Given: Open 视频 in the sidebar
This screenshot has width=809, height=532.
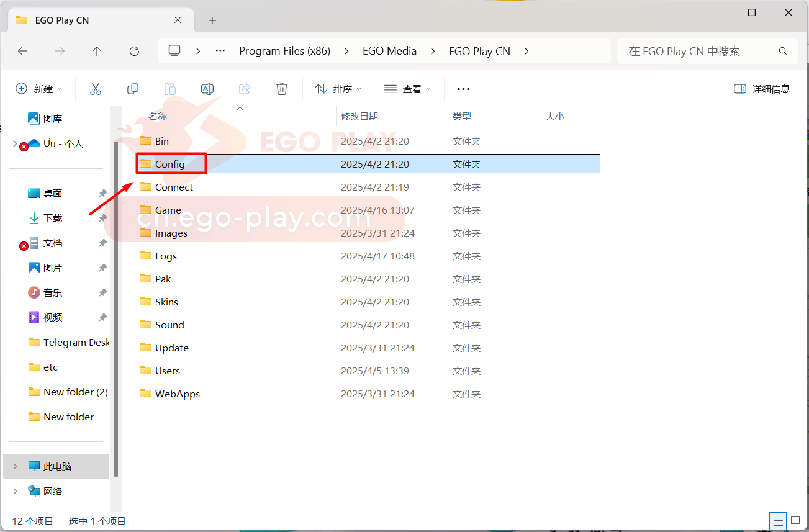Looking at the screenshot, I should pyautogui.click(x=45, y=317).
